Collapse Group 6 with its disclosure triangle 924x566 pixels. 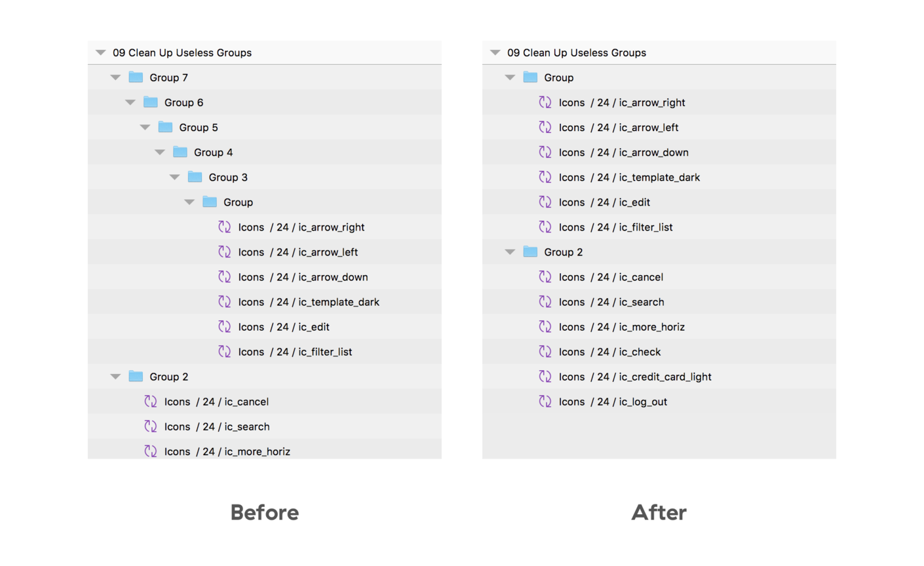coord(130,102)
